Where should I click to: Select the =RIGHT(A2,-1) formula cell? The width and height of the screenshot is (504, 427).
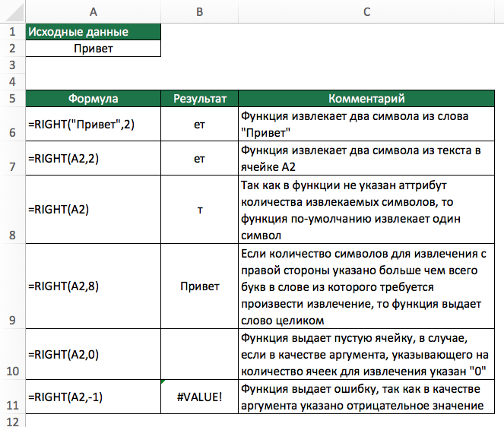[94, 397]
